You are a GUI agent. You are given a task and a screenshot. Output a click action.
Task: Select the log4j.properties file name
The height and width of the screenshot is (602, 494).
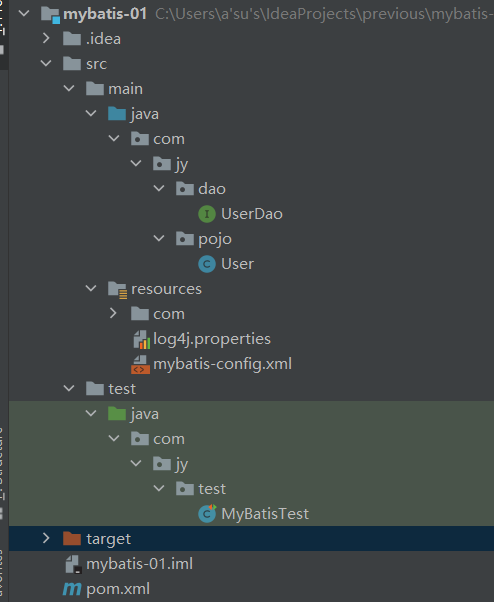(212, 339)
